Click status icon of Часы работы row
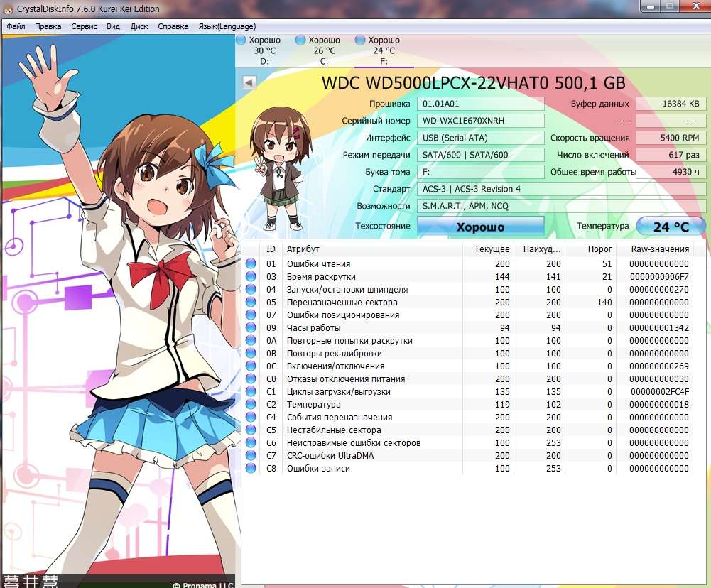The height and width of the screenshot is (588, 711). (x=251, y=327)
